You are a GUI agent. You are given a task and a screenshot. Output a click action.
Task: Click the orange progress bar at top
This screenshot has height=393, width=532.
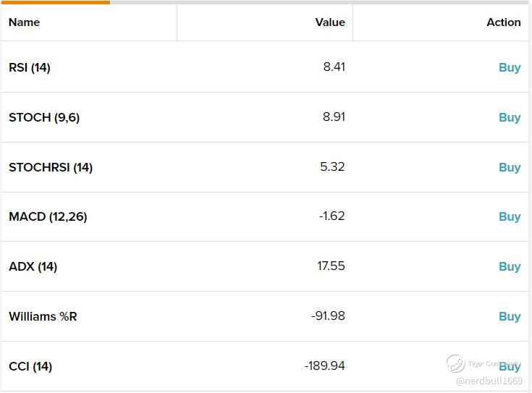point(55,2)
